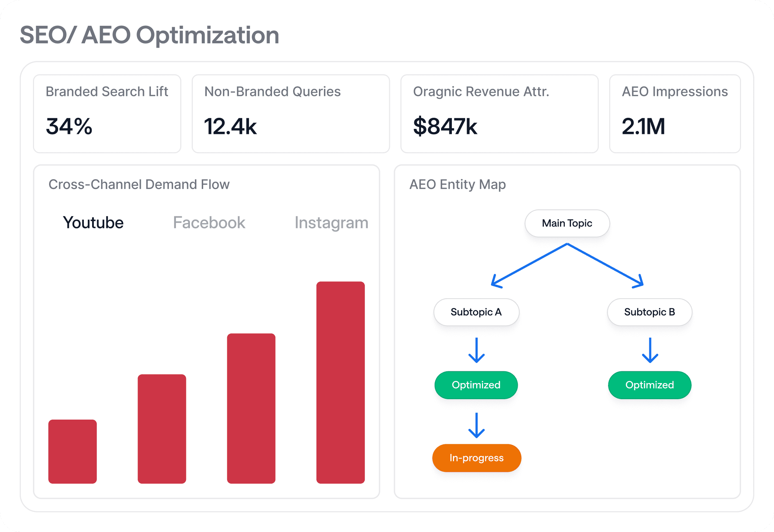Screen dimensions: 774x532
Task: Click the tallest red bar in chart
Action: click(x=340, y=382)
